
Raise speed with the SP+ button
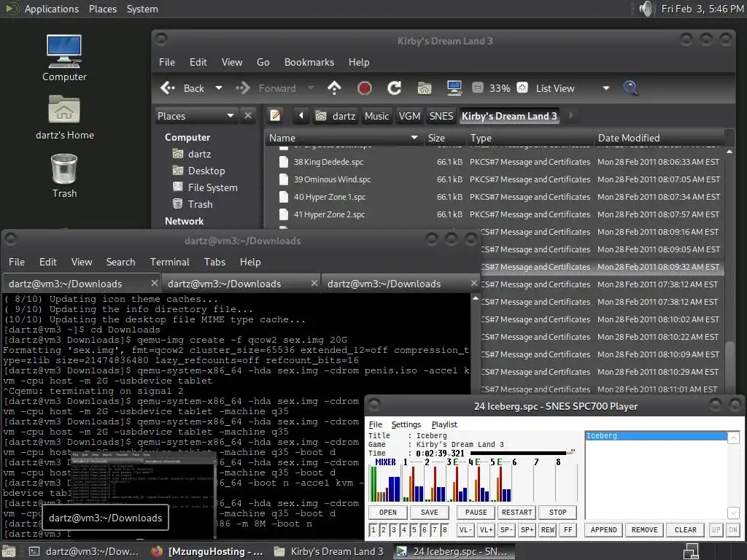(x=527, y=529)
